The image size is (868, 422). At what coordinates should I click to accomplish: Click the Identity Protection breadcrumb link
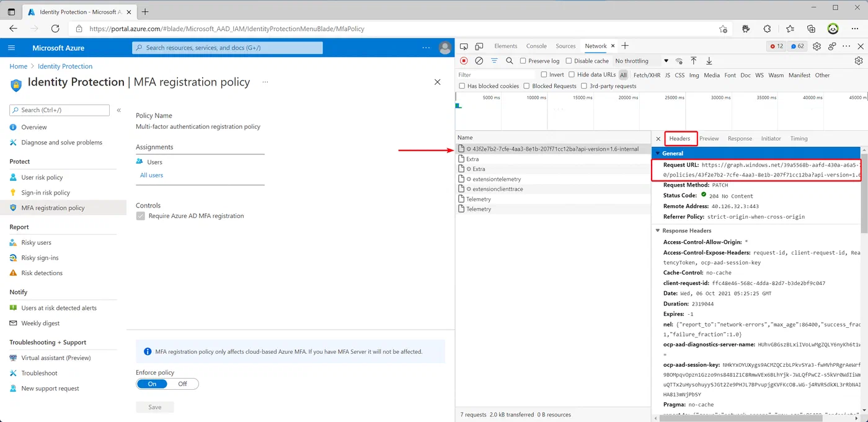[65, 66]
